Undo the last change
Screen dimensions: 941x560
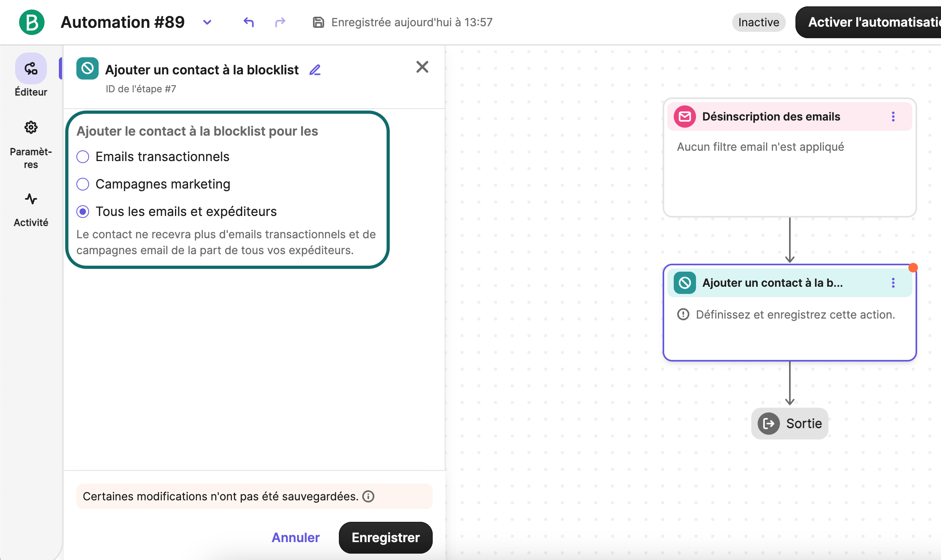point(249,22)
